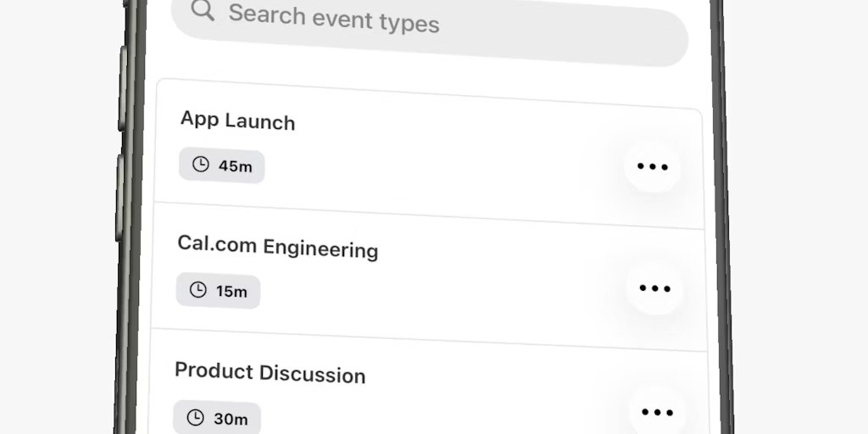Open the App Launch event title

(238, 120)
